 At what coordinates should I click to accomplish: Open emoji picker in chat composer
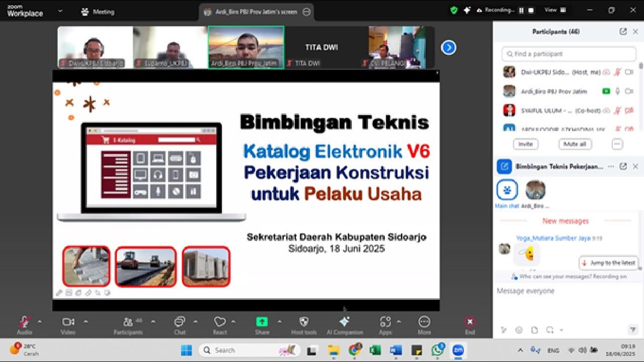(519, 330)
